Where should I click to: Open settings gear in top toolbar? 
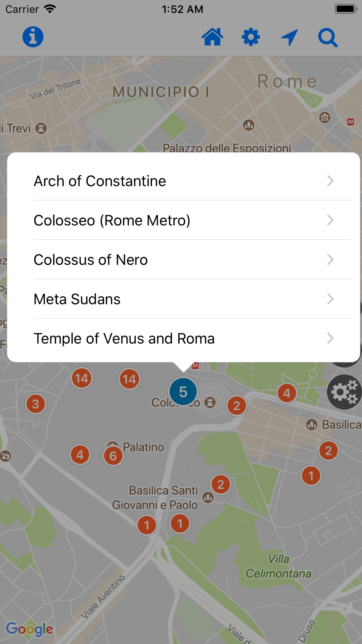251,37
